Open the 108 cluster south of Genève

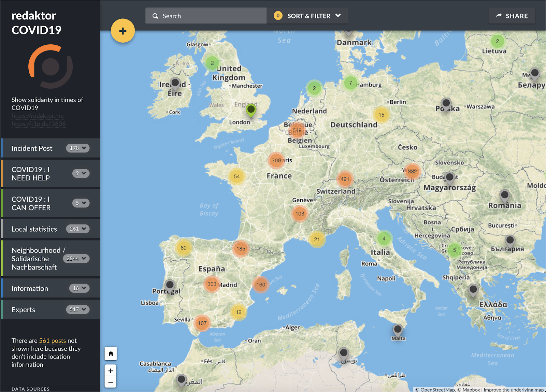coord(300,214)
